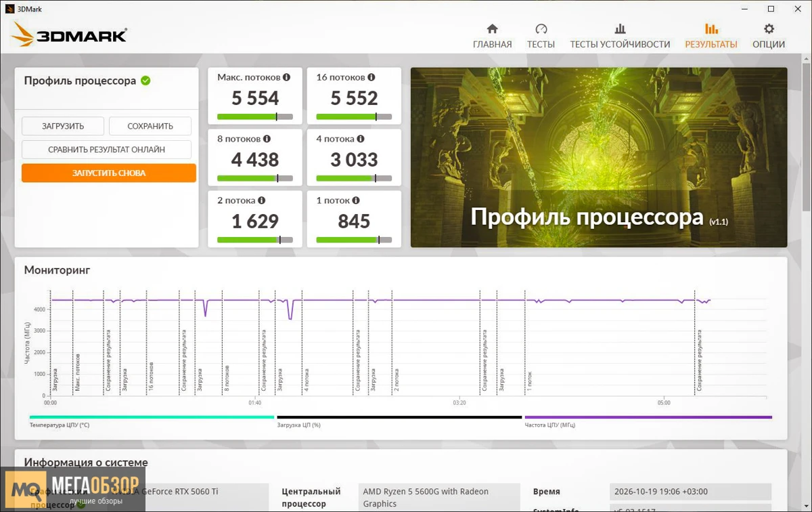Screen dimensions: 812x512
Task: Click the 4 потока graph marker
Action: [307, 381]
